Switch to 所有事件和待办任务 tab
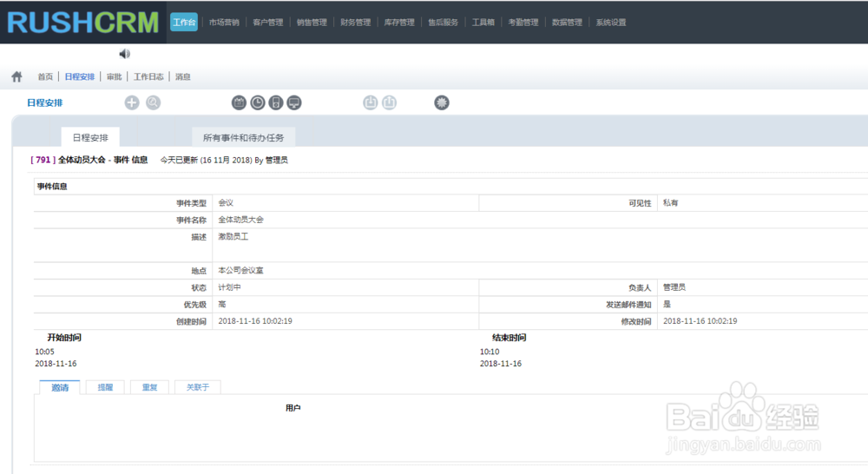Screen dimensions: 868x474 243,137
